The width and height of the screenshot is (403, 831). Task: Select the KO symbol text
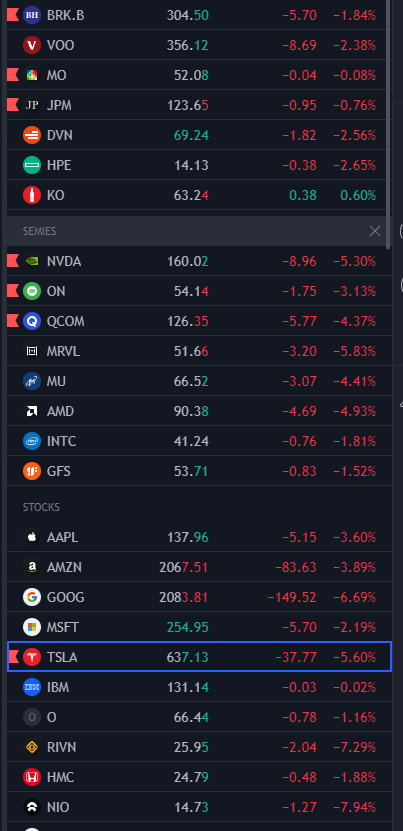pyautogui.click(x=55, y=196)
